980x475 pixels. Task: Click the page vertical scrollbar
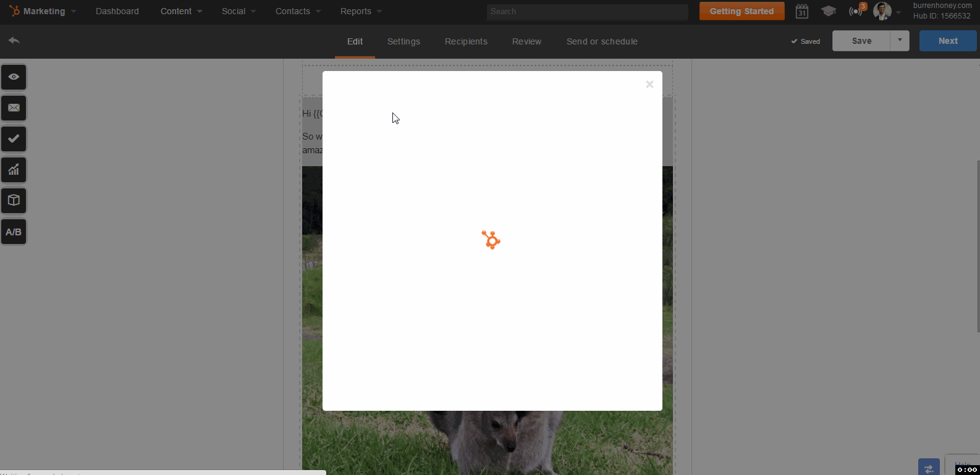point(978,247)
